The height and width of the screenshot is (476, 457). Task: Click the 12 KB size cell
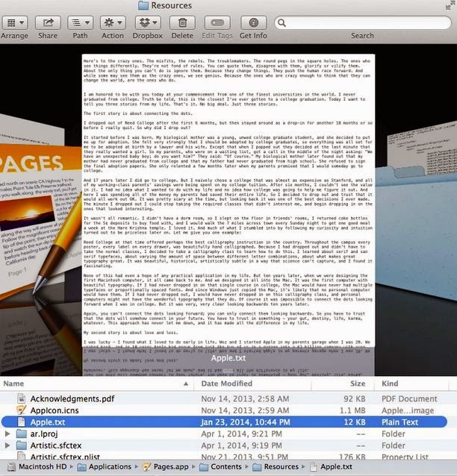point(355,422)
